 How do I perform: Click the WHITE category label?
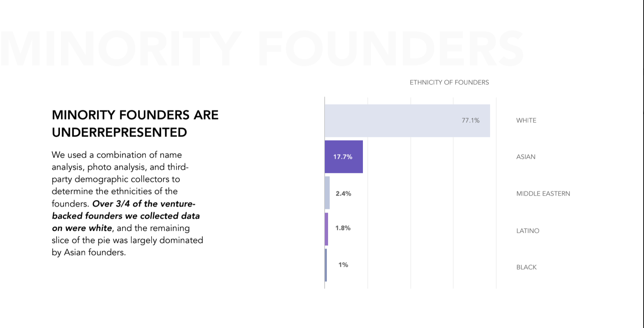coord(526,120)
